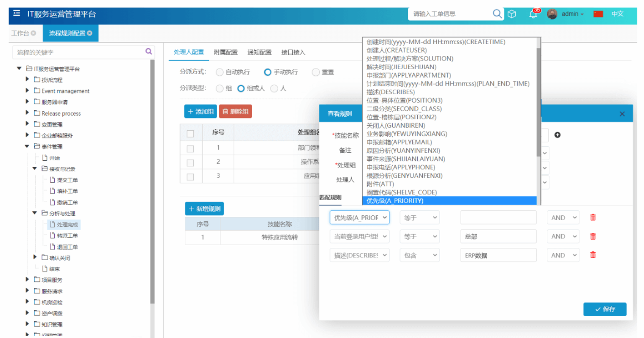
Task: Open the hamburger navigation menu
Action: pos(17,14)
